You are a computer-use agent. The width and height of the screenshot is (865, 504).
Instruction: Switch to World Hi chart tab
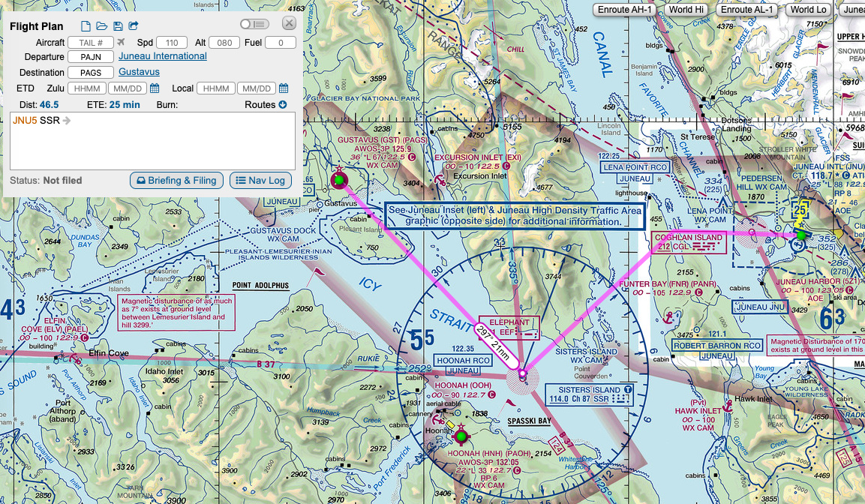click(x=686, y=9)
